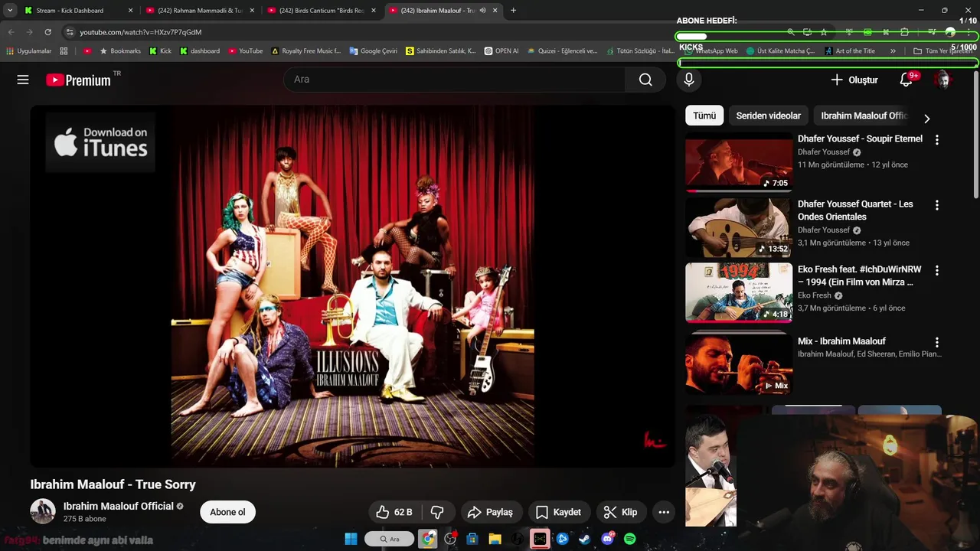This screenshot has height=551, width=980.
Task: Open the Royalty Free Music bookmark
Action: coord(306,51)
